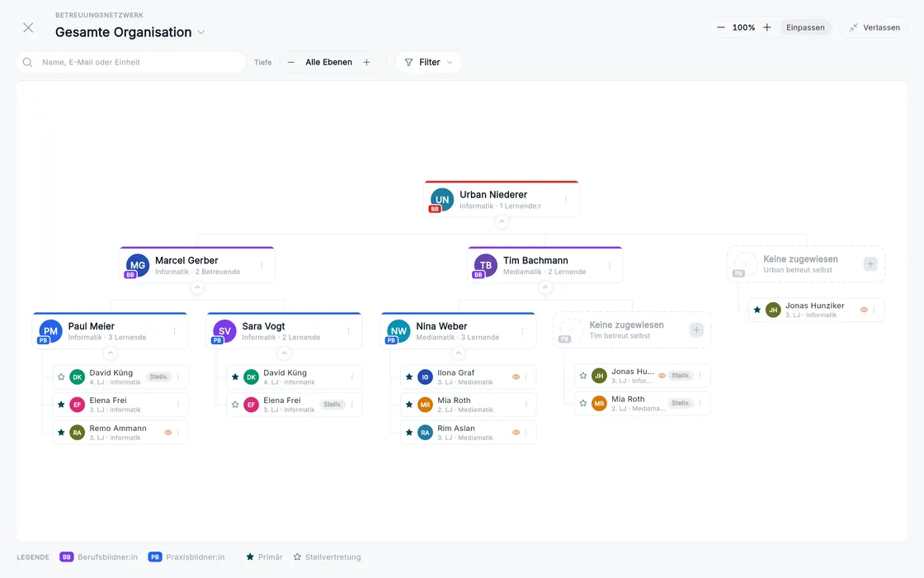924x578 pixels.
Task: Toggle star on David Küng under Paul Meier
Action: click(x=61, y=377)
